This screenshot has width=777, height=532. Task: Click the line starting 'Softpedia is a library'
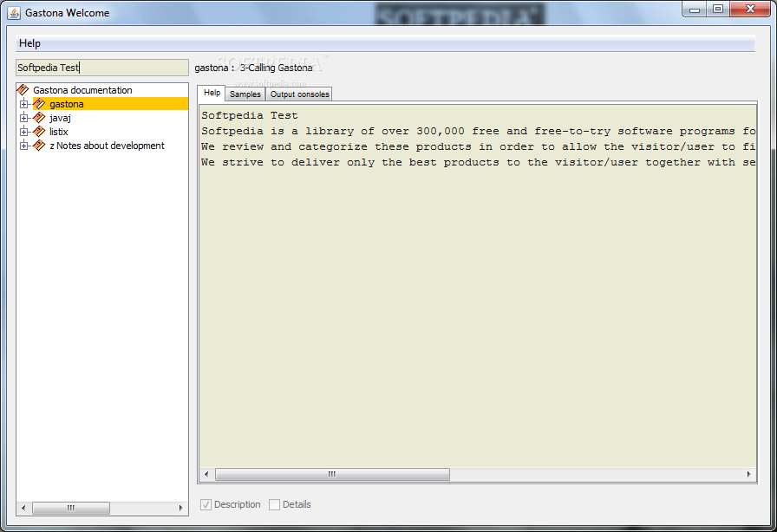(x=478, y=131)
